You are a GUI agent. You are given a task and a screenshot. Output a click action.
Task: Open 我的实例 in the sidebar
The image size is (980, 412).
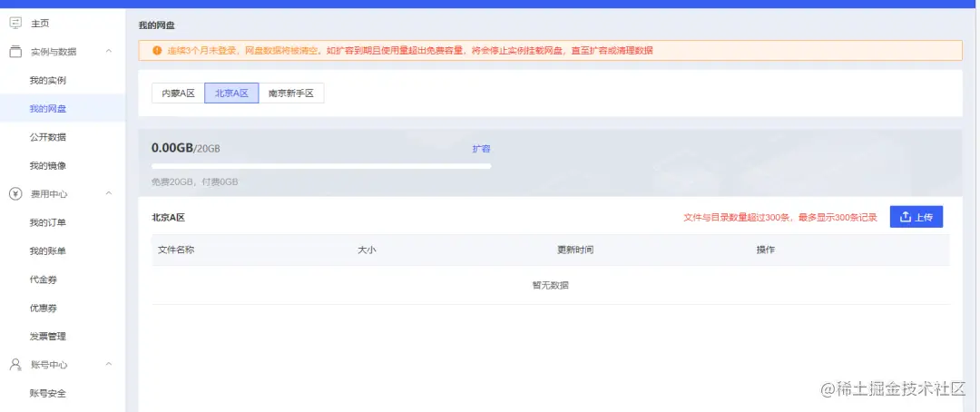pyautogui.click(x=47, y=81)
